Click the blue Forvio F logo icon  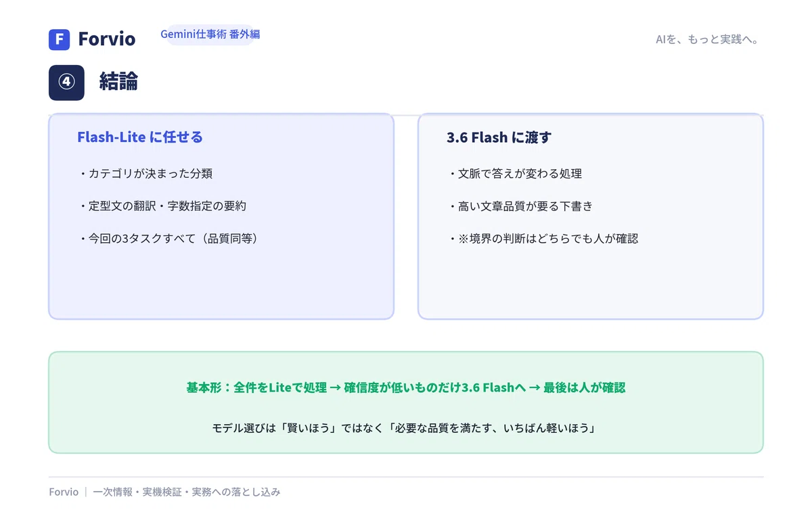pyautogui.click(x=60, y=39)
